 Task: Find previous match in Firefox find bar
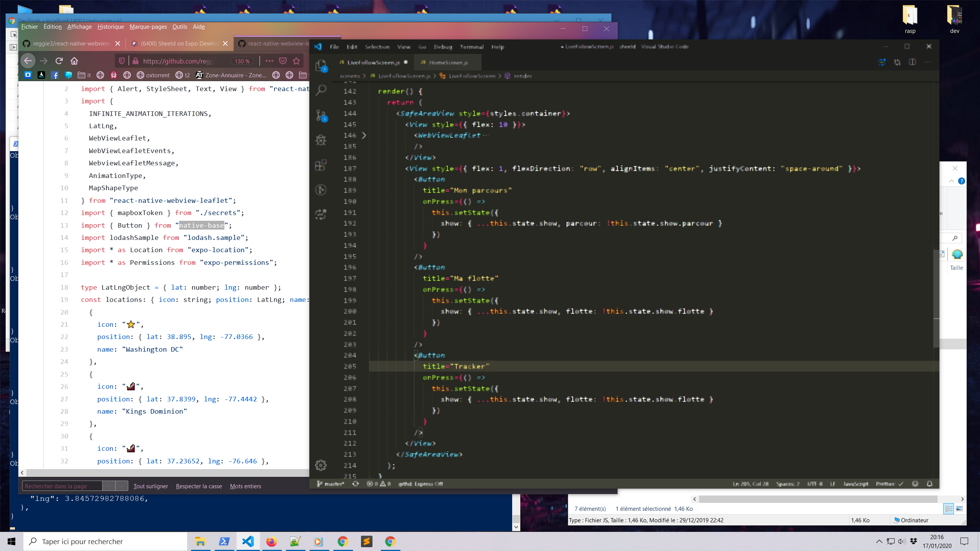click(109, 486)
